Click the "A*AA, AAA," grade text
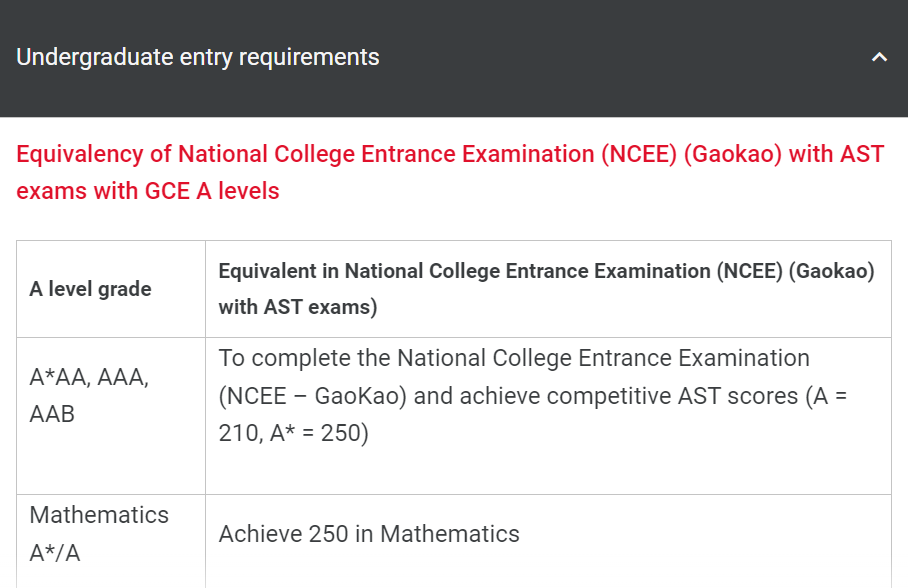This screenshot has height=588, width=908. [89, 378]
